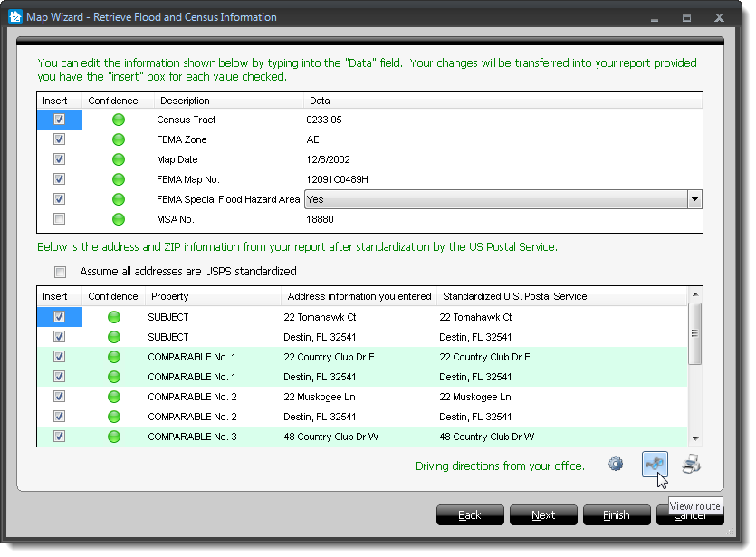The height and width of the screenshot is (557, 756).
Task: Click green confidence icon for 22 Tomahawk Ct
Action: pos(114,317)
